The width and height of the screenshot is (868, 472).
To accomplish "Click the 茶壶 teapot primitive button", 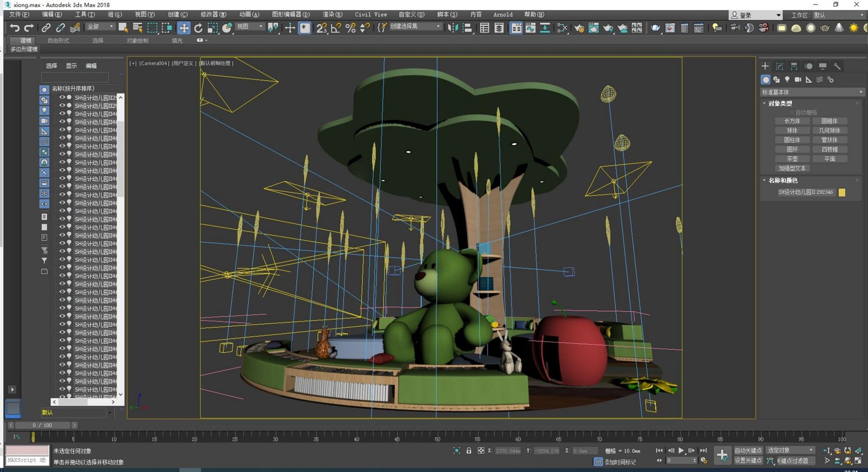I will click(x=792, y=159).
